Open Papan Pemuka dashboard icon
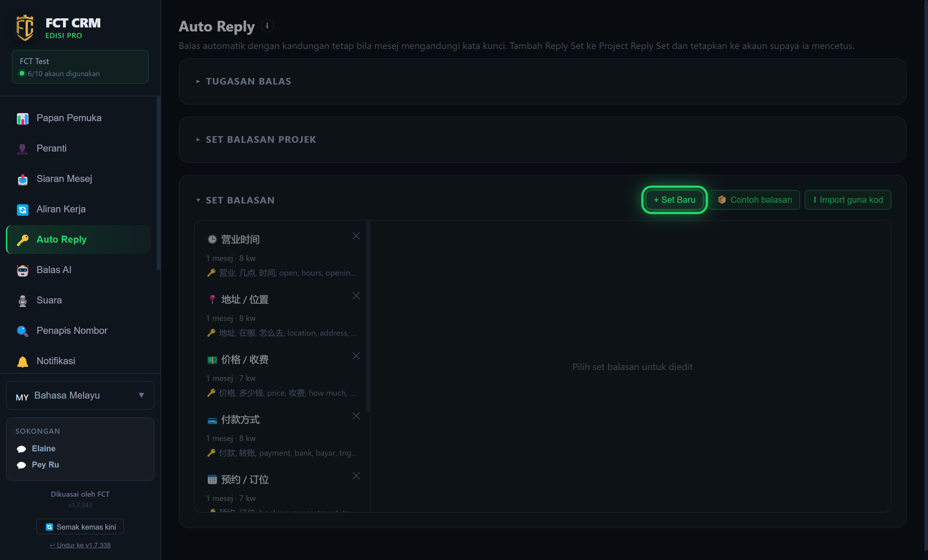Image resolution: width=928 pixels, height=560 pixels. (x=23, y=119)
